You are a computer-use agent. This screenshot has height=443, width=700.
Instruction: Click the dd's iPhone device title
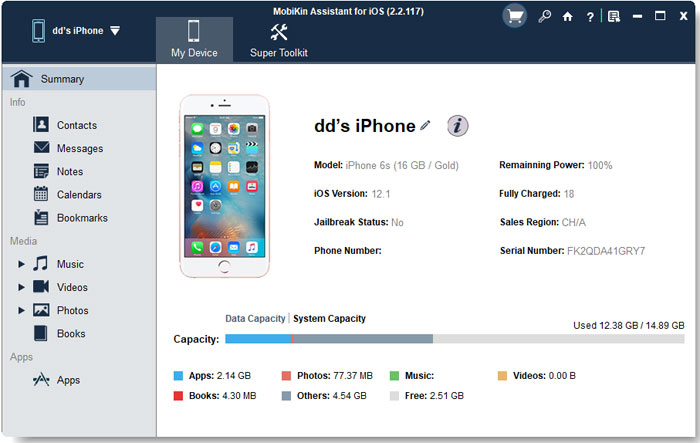coord(365,126)
